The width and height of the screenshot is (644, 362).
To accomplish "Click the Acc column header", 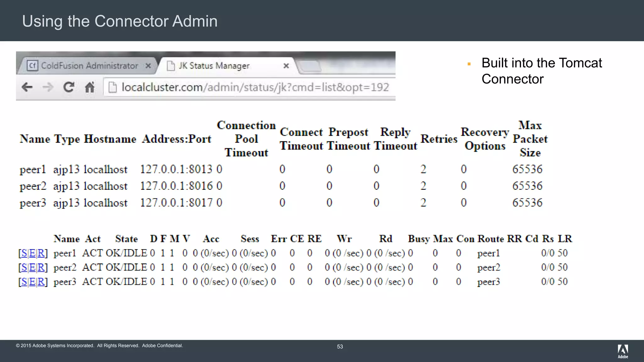I will tap(211, 239).
